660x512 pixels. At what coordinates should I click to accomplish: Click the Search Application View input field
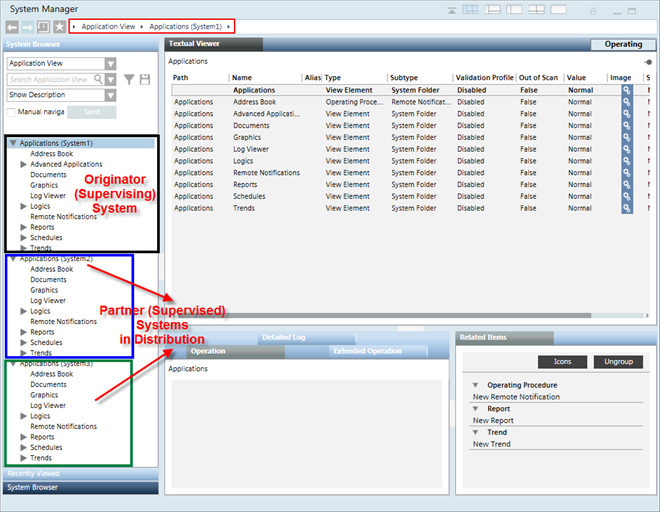tap(50, 79)
